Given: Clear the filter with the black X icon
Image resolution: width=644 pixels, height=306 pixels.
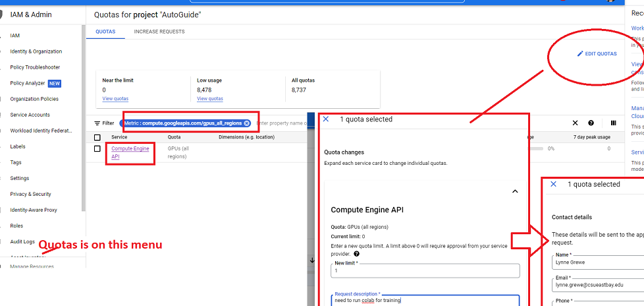Looking at the screenshot, I should point(575,123).
